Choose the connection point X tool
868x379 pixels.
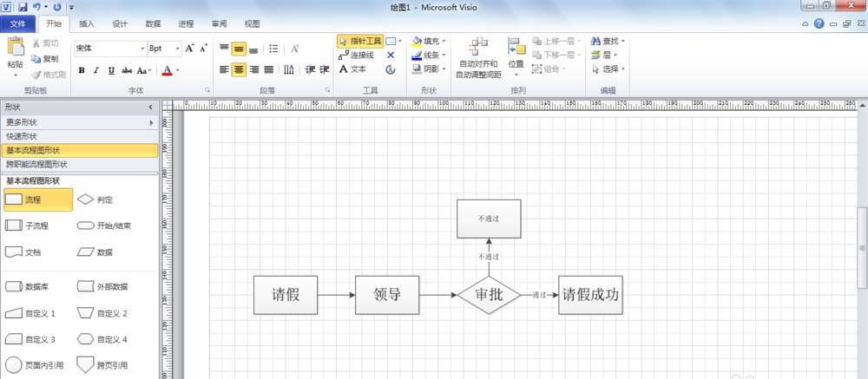[x=391, y=56]
